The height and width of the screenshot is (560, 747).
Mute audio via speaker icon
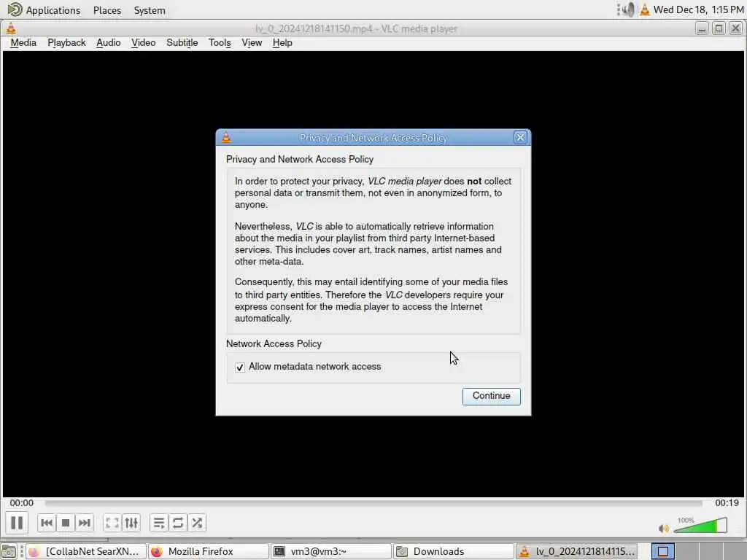(x=663, y=528)
